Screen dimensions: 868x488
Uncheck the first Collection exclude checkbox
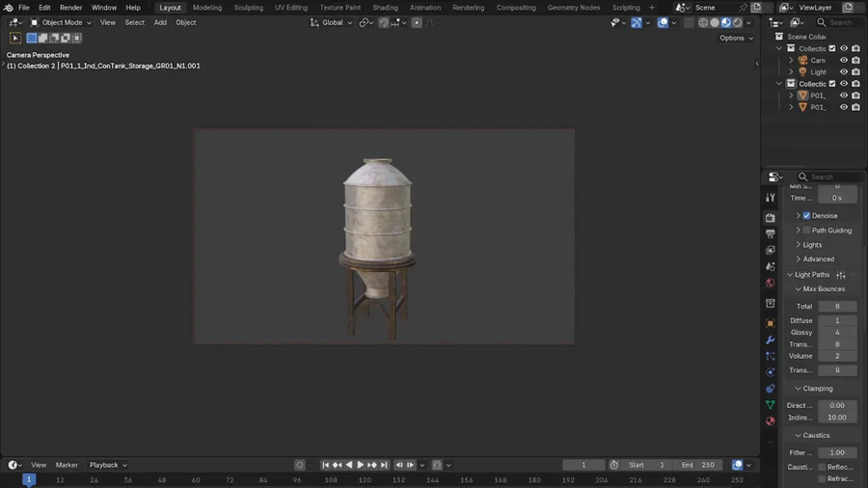pyautogui.click(x=832, y=48)
